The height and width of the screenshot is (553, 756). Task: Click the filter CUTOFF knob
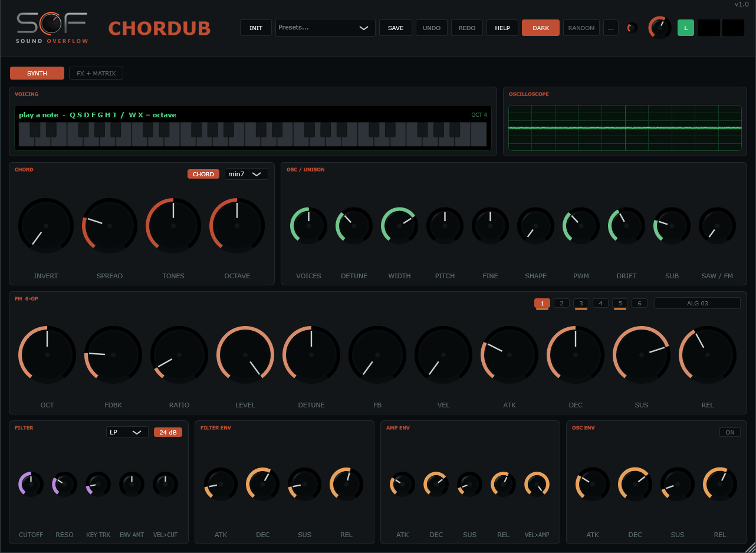tap(31, 484)
